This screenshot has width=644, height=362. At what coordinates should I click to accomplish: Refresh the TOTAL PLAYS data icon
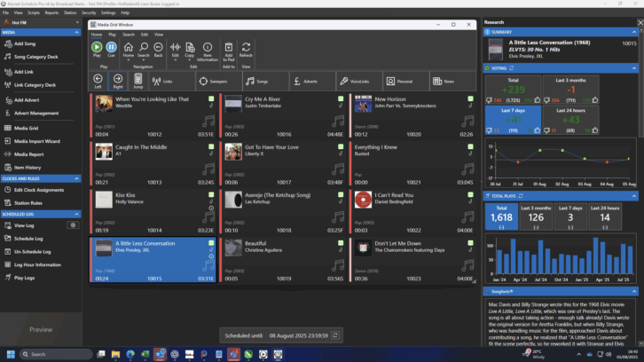click(521, 196)
